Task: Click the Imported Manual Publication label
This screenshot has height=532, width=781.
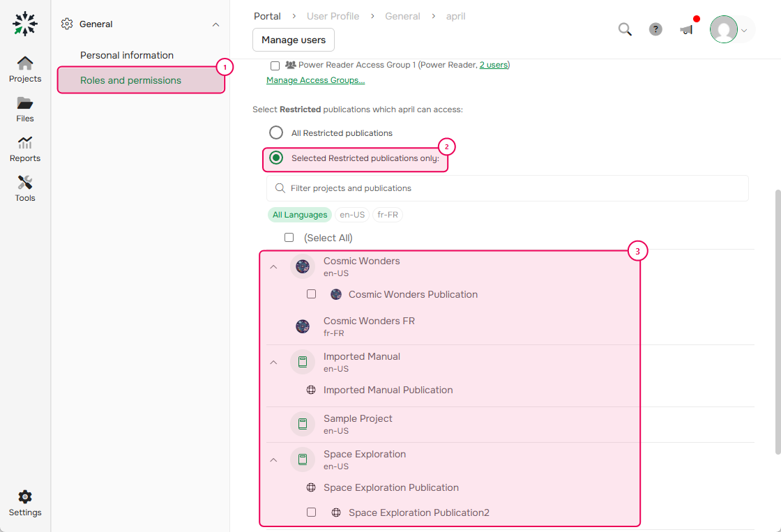Action: click(388, 390)
